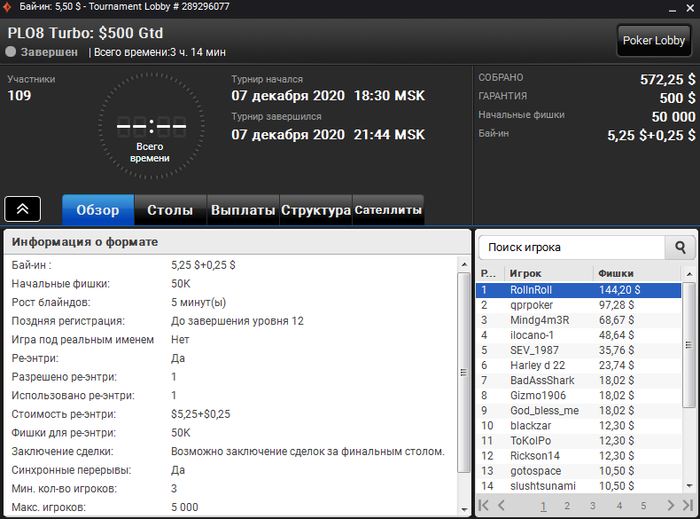Select player Rickson14 row
The height and width of the screenshot is (519, 700).
pos(579,456)
